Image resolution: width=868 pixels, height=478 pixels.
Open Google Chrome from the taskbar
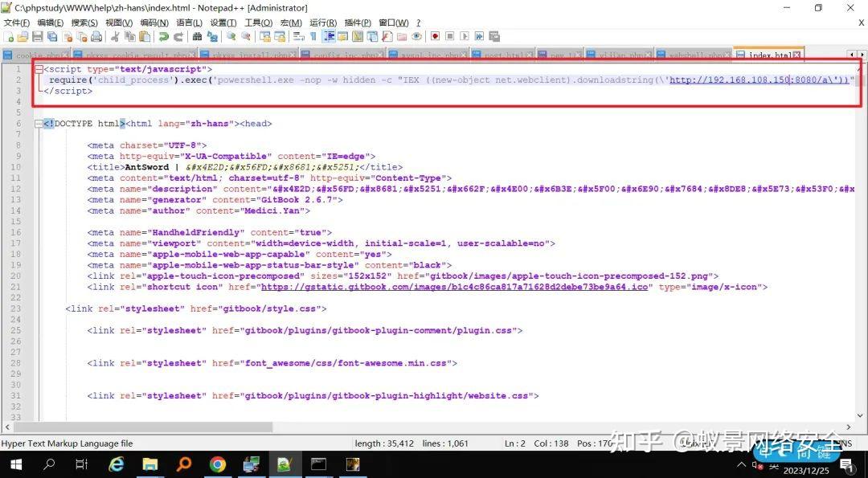coord(218,464)
